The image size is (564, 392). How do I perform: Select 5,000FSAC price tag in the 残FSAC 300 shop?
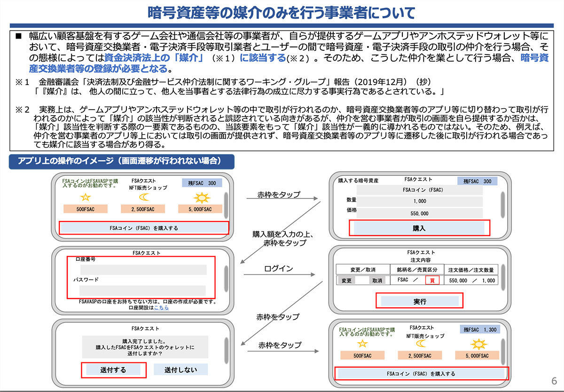201,209
